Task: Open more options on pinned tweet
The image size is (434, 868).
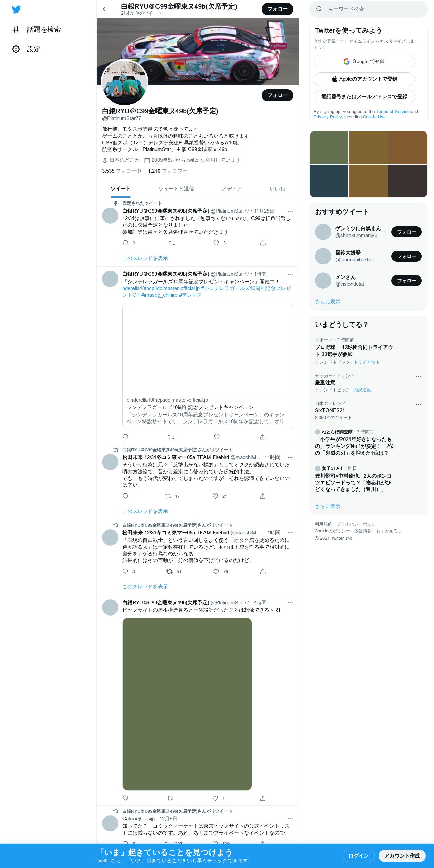Action: coord(290,211)
